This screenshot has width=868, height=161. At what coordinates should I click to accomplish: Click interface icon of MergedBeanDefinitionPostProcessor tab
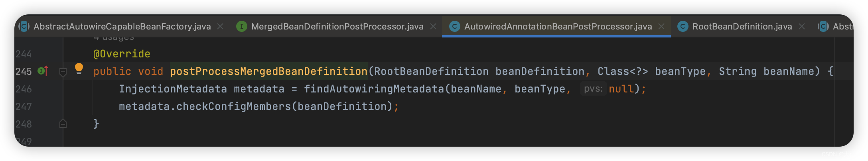coord(241,26)
